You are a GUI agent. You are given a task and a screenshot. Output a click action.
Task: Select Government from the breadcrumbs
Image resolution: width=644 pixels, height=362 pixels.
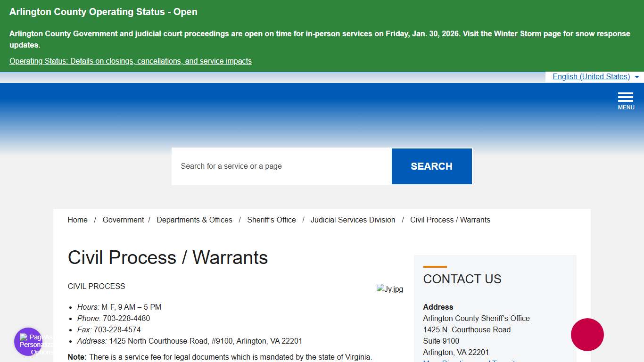click(x=123, y=220)
